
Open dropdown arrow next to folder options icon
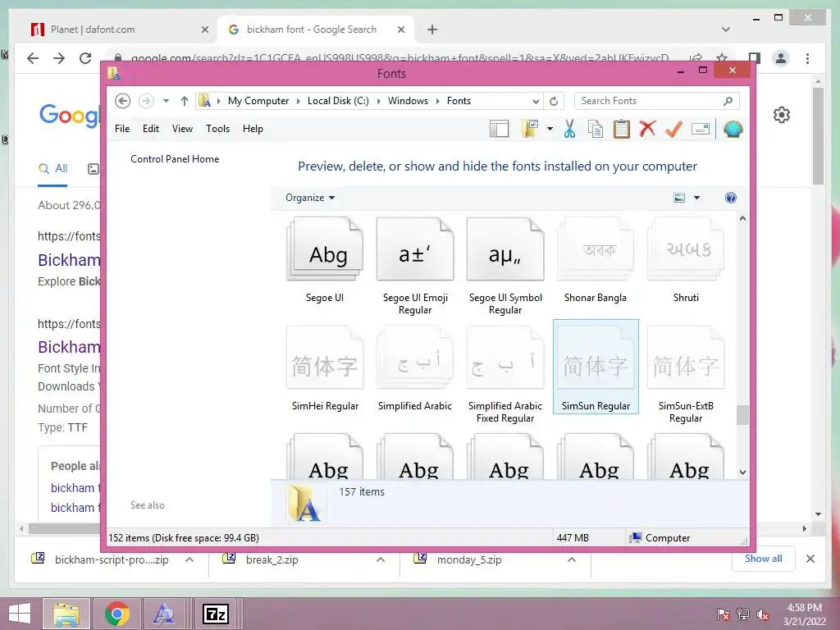pyautogui.click(x=550, y=129)
